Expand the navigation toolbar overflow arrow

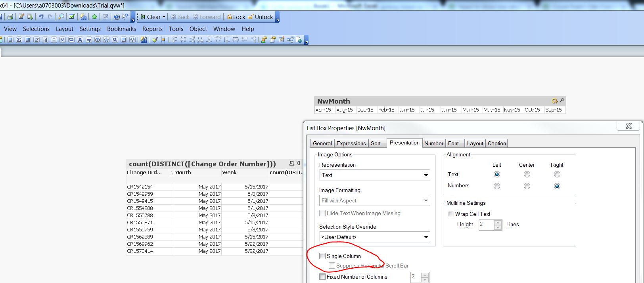click(277, 18)
